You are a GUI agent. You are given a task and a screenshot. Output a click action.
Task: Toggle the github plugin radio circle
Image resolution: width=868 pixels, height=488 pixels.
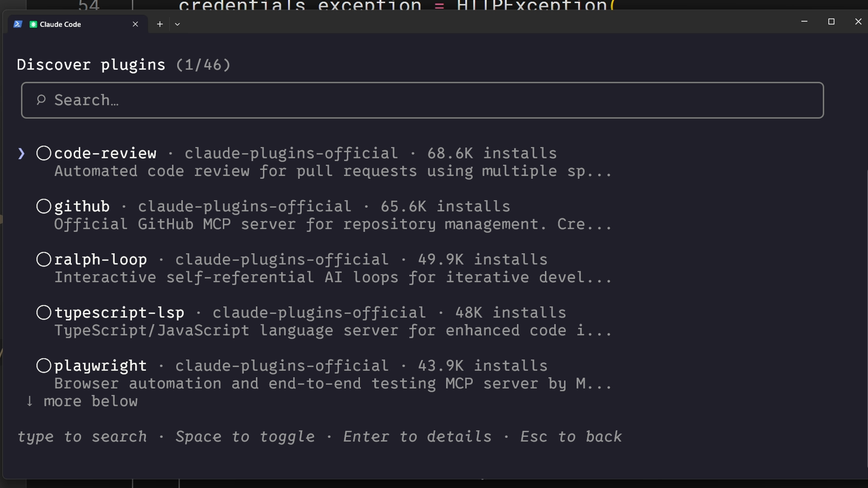[44, 206]
